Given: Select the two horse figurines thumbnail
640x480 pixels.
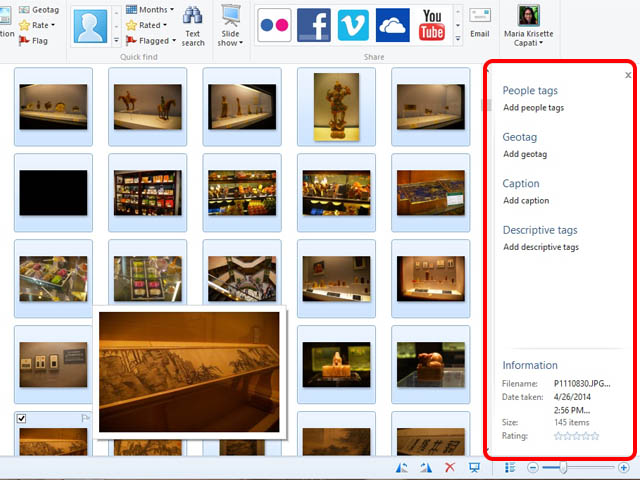Looking at the screenshot, I should [148, 107].
